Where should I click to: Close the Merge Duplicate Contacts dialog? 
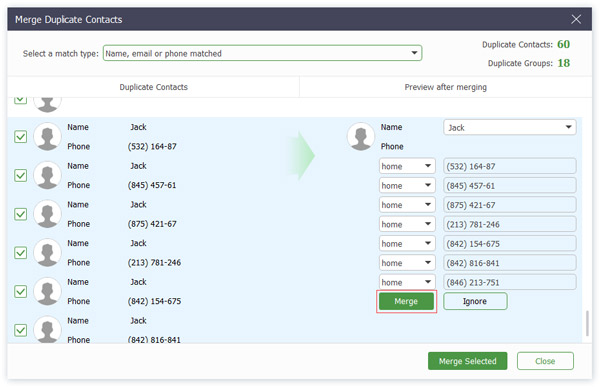(x=576, y=19)
